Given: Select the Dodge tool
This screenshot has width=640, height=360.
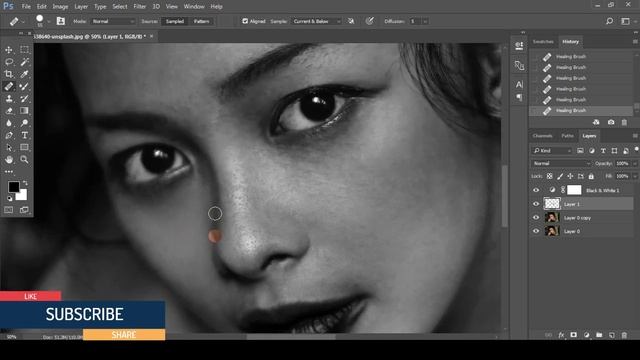Looking at the screenshot, I should pyautogui.click(x=24, y=123).
